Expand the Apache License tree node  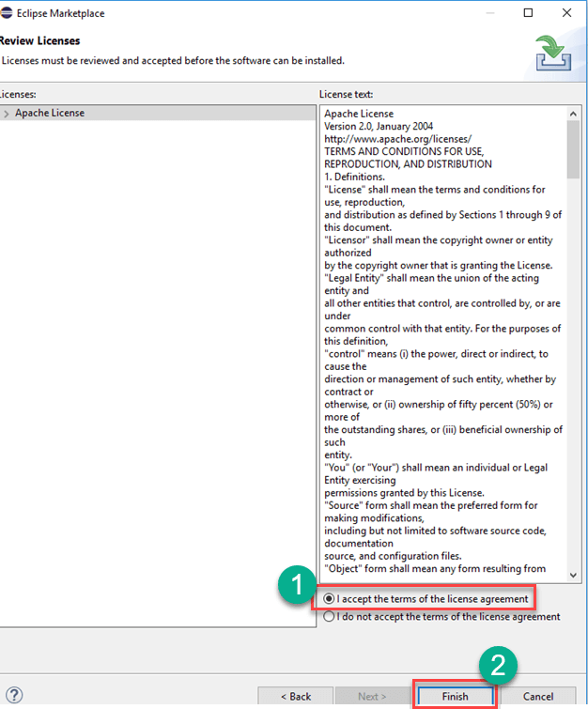click(7, 114)
